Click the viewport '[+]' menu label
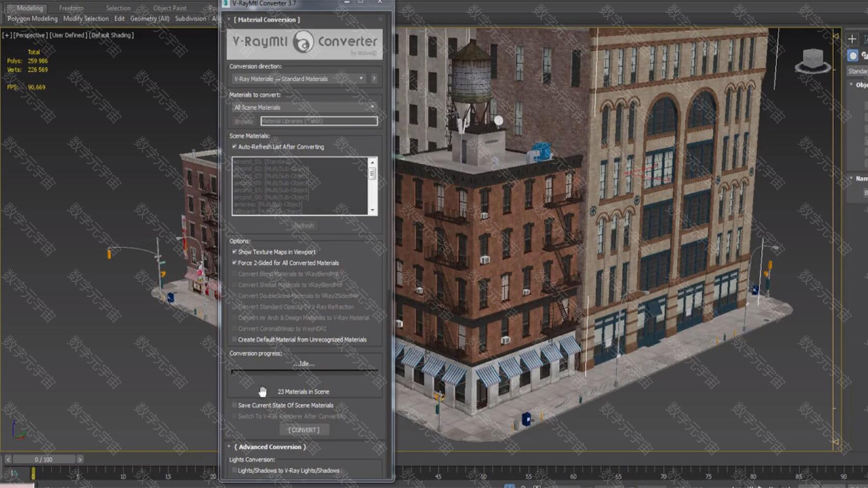The width and height of the screenshot is (868, 488). click(6, 35)
